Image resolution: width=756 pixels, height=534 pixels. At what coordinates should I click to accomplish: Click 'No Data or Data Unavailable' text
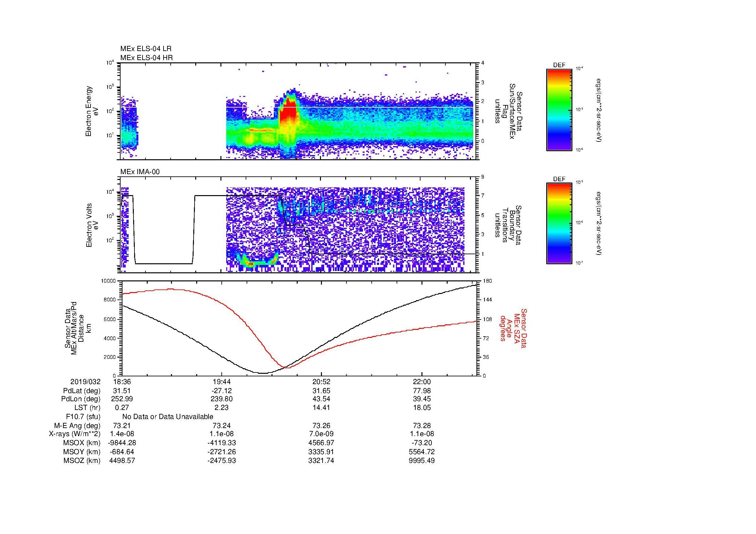[168, 417]
